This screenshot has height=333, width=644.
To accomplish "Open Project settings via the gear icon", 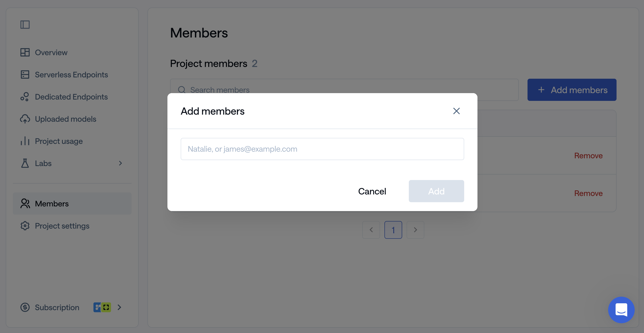I will (25, 226).
